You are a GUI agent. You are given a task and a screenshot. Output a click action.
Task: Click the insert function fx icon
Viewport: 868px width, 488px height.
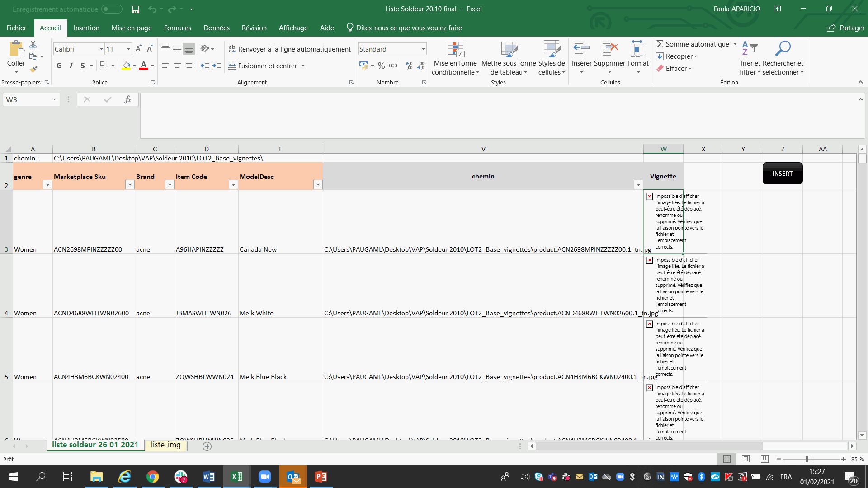[127, 99]
